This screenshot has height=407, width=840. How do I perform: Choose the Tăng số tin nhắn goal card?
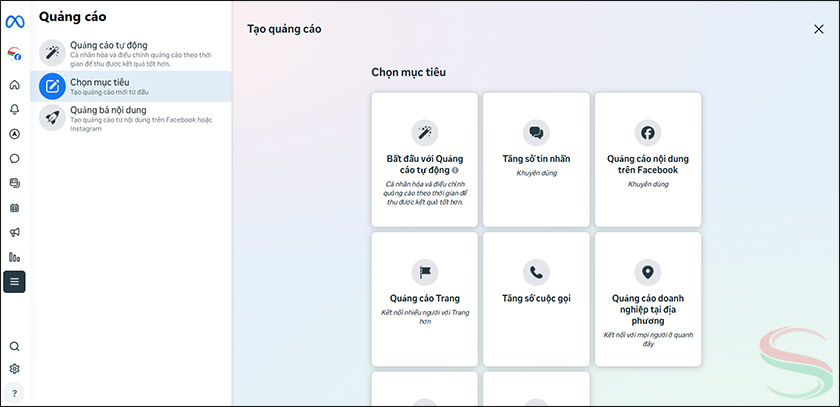pos(536,159)
